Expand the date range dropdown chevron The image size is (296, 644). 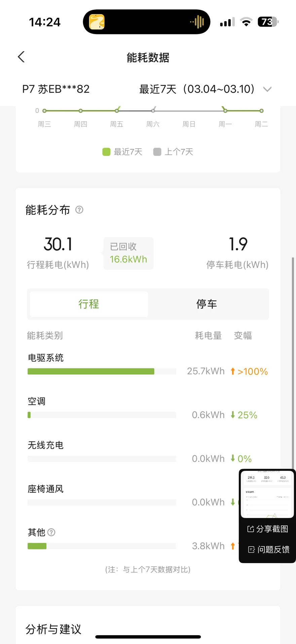pos(267,89)
